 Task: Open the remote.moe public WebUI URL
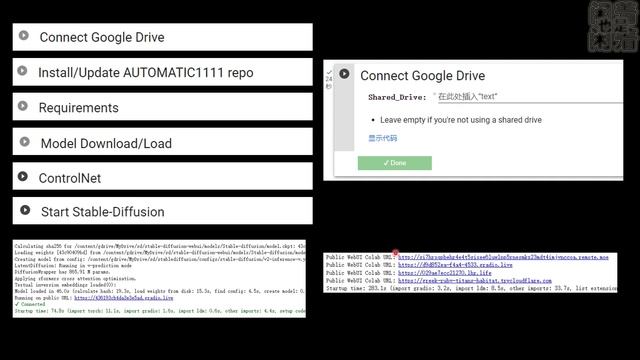tap(503, 257)
